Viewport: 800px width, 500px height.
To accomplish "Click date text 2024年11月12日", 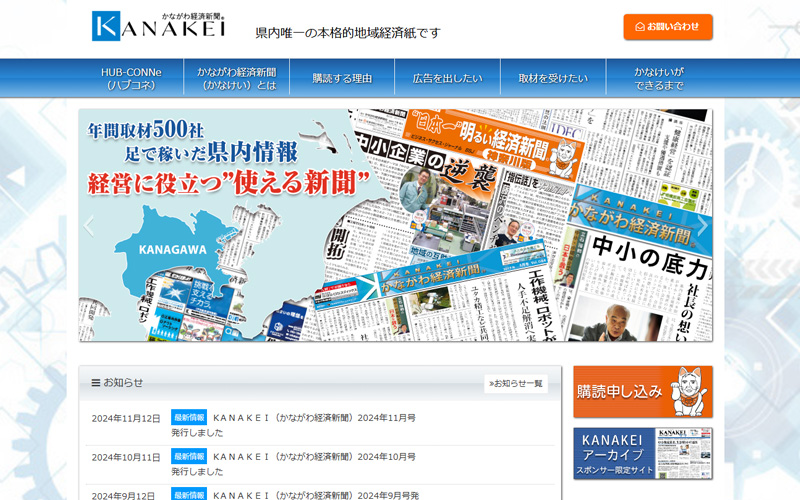I will point(126,418).
